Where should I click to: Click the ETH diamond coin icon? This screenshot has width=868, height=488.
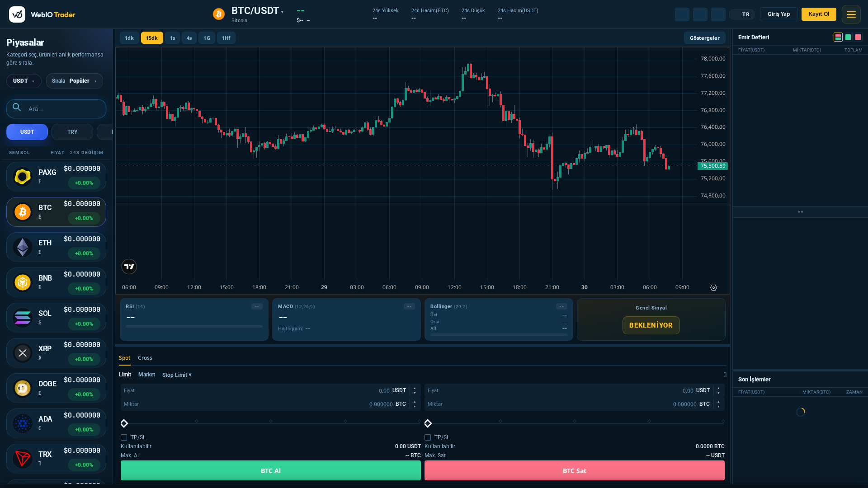[x=23, y=247]
